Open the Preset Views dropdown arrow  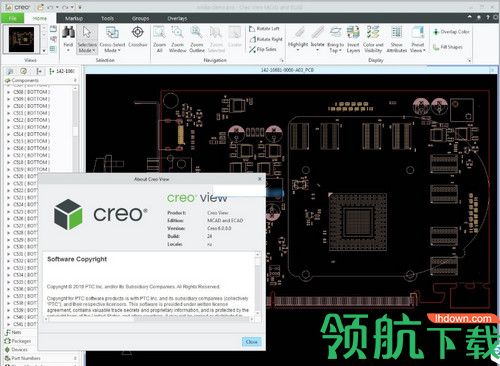pyautogui.click(x=424, y=51)
